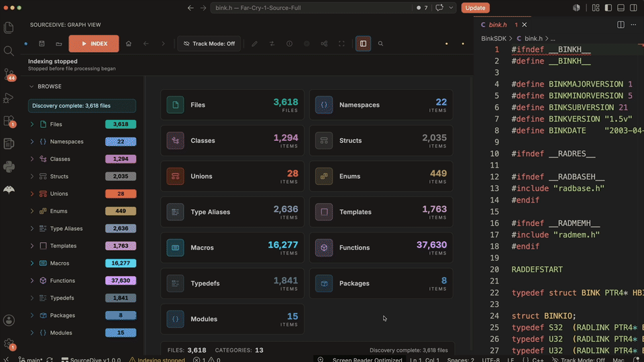Open the Extensions view in the activity bar
The height and width of the screenshot is (362, 644).
[x=9, y=121]
